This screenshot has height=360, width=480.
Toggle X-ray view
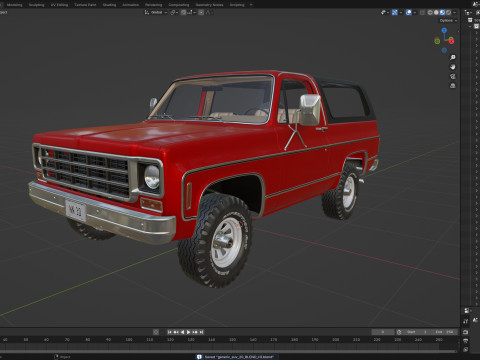(x=422, y=12)
